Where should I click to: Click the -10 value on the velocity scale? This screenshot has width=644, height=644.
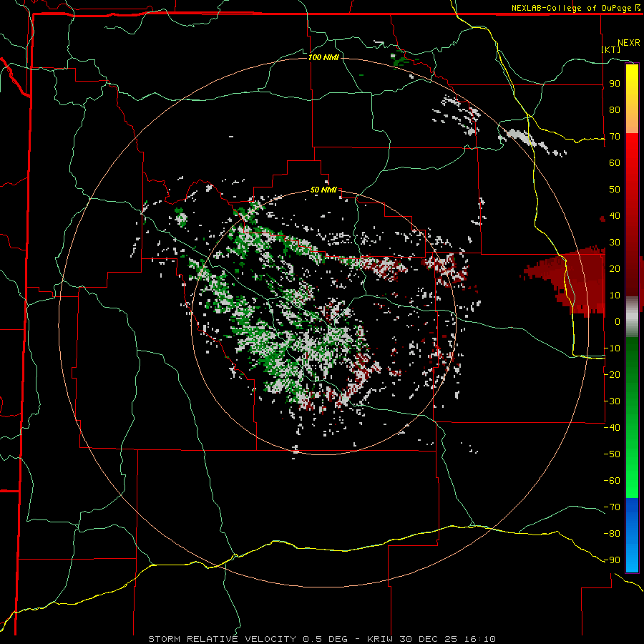click(x=612, y=348)
